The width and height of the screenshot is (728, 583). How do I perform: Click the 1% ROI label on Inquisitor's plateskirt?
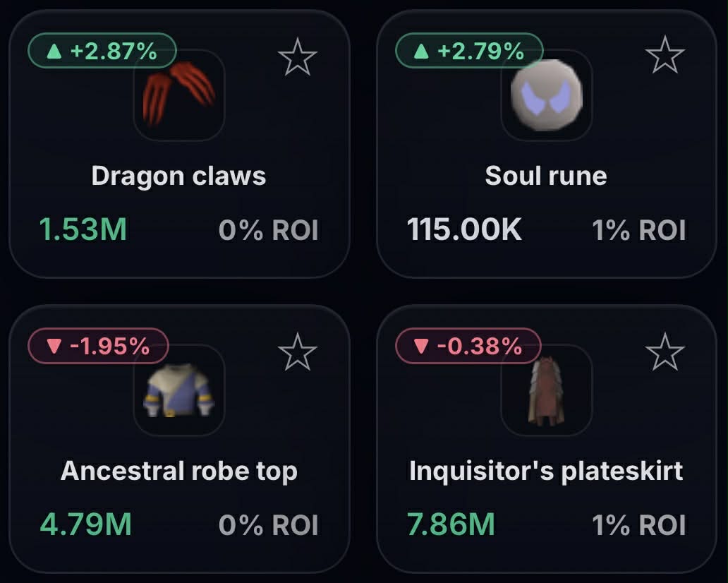coord(638,524)
